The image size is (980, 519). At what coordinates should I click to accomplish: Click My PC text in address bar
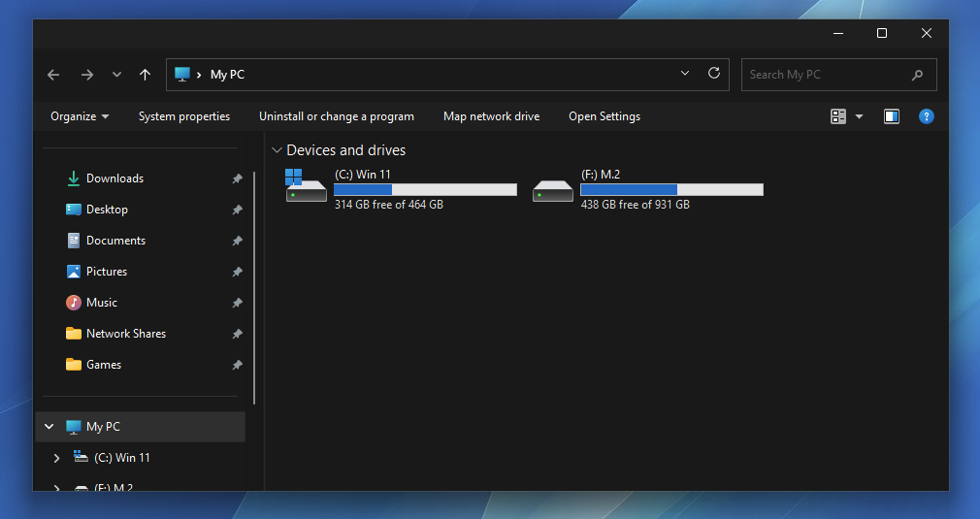click(227, 75)
